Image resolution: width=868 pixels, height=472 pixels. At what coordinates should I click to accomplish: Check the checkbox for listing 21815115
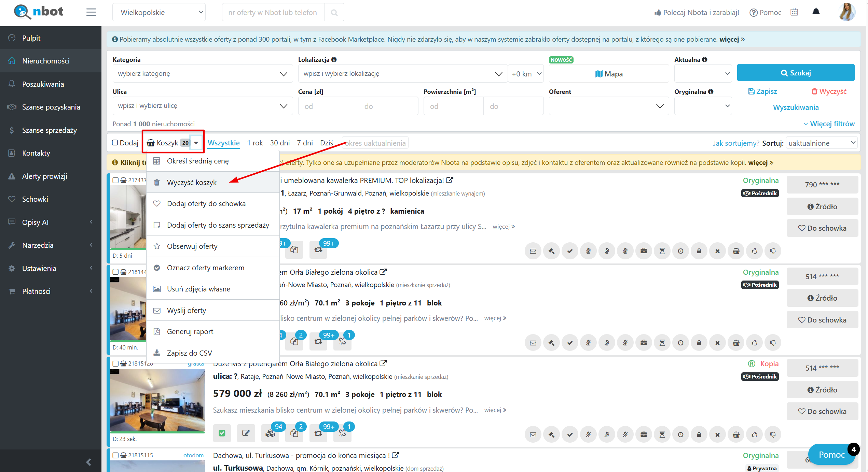click(115, 455)
